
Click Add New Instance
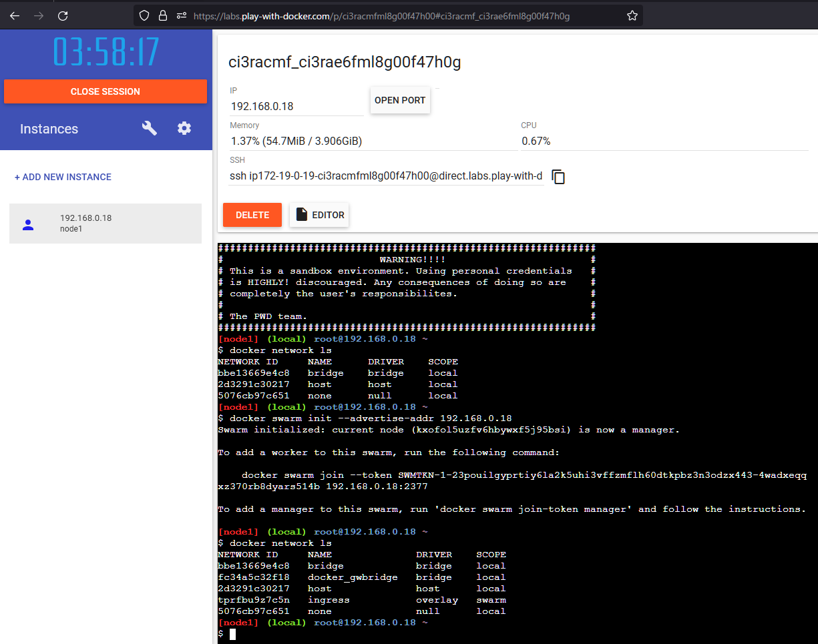(63, 177)
